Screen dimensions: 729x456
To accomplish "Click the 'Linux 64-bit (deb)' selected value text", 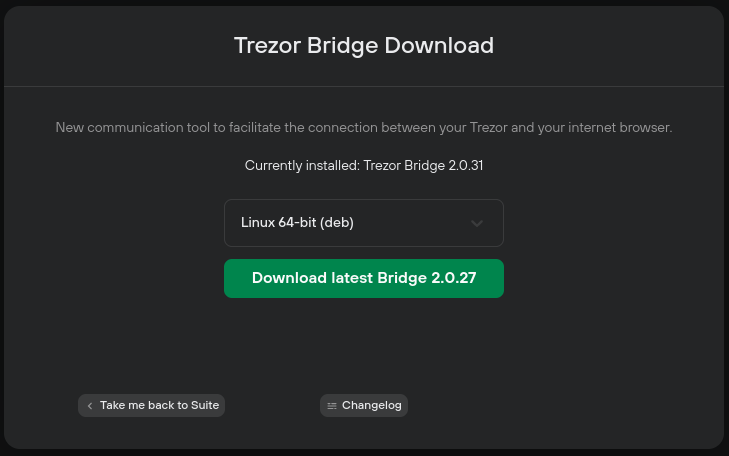I will [x=297, y=223].
